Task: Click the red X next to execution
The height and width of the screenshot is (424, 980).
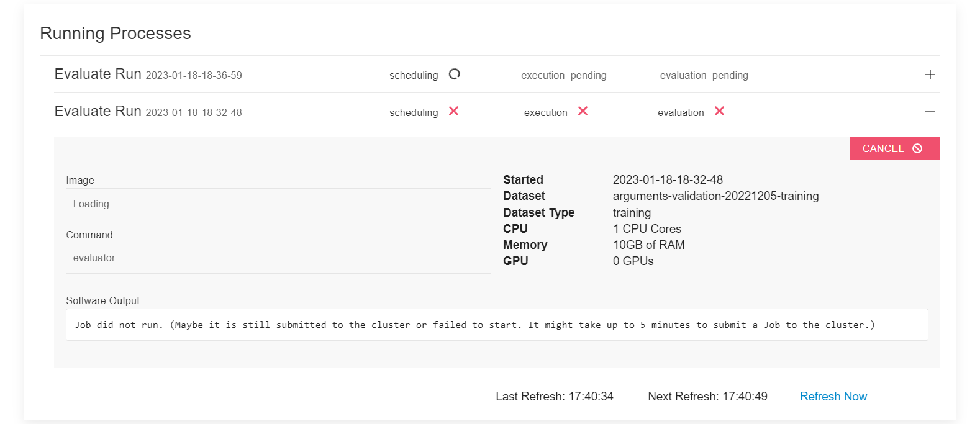Action: 583,111
